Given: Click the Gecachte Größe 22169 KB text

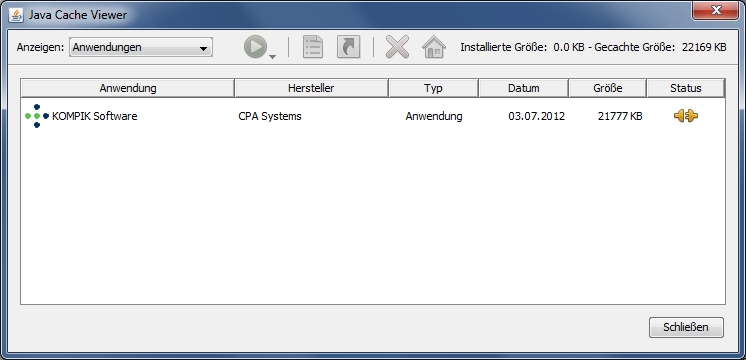Looking at the screenshot, I should pos(660,47).
